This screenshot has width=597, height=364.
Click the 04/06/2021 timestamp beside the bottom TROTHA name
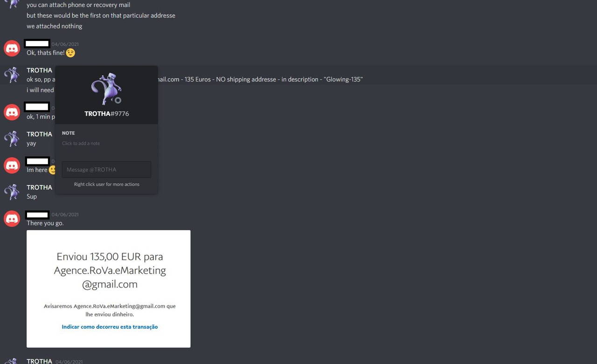pos(69,362)
